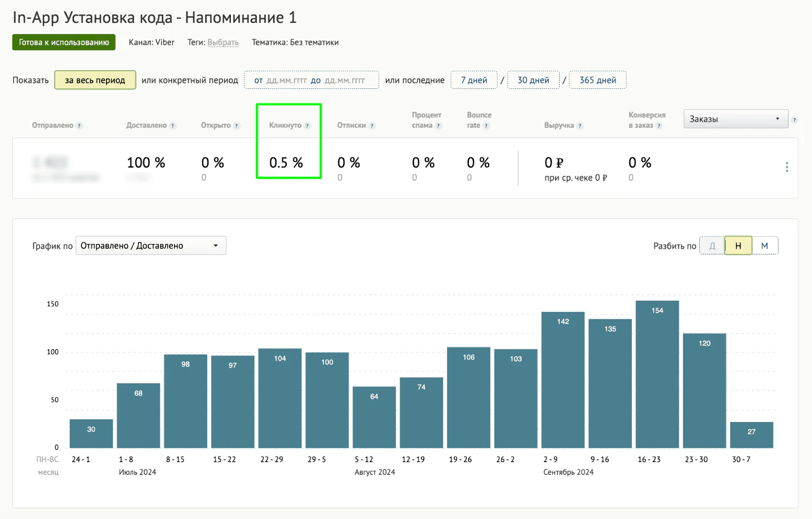Show last 30 дней

533,80
